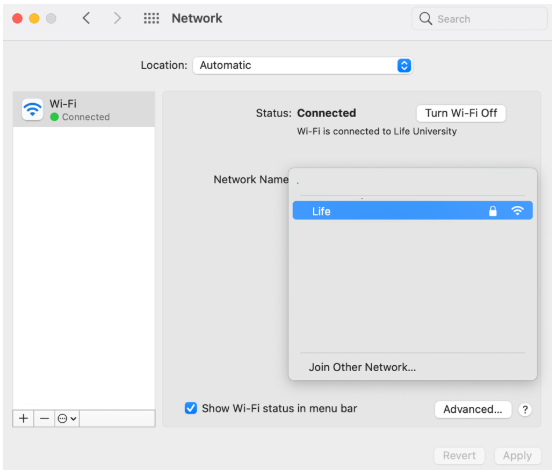Image resolution: width=552 pixels, height=470 pixels.
Task: Add a network service with plus button
Action: (23, 419)
